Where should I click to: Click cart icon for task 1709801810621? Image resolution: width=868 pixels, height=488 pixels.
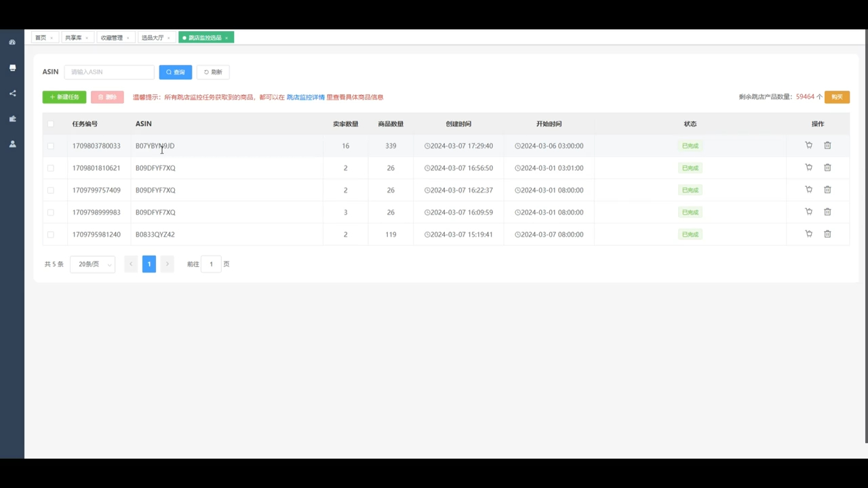pos(808,167)
